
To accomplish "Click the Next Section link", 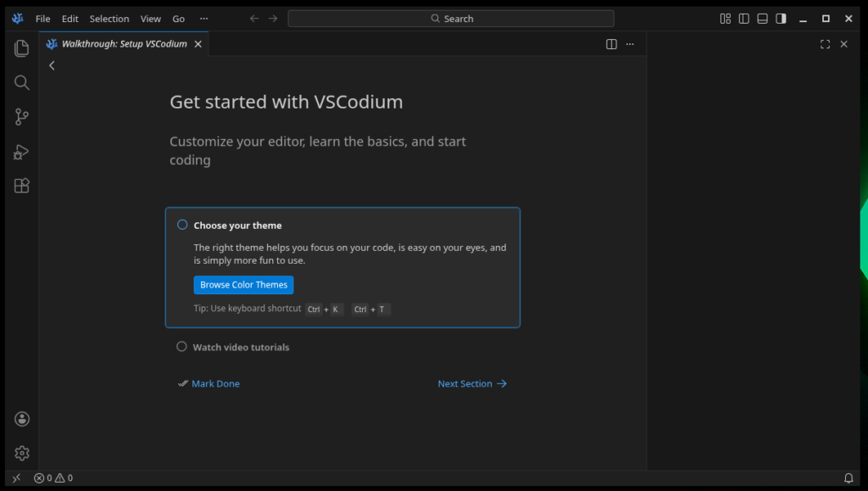I will 472,383.
